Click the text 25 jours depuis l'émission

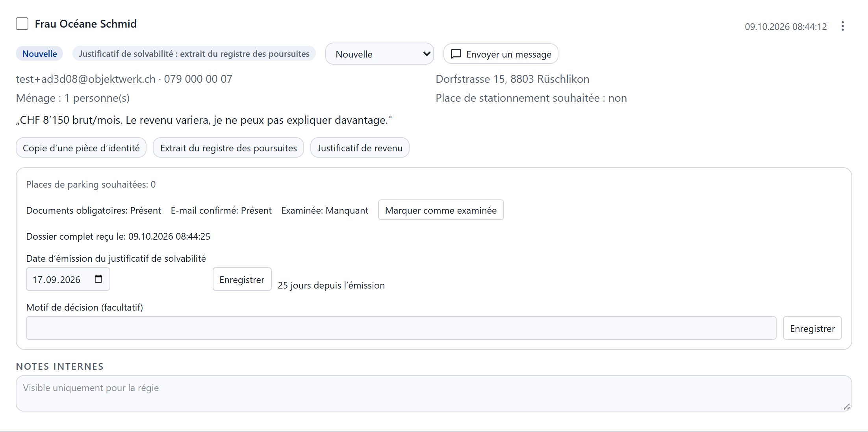pos(331,285)
